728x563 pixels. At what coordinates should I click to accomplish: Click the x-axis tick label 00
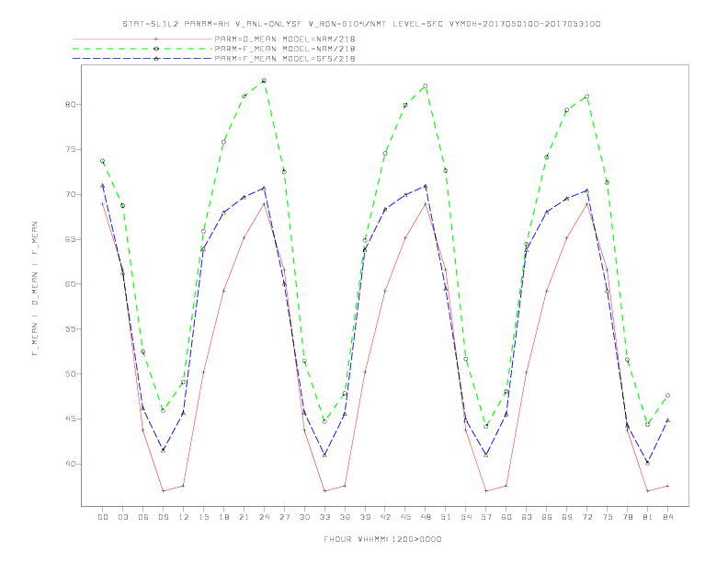pyautogui.click(x=103, y=517)
